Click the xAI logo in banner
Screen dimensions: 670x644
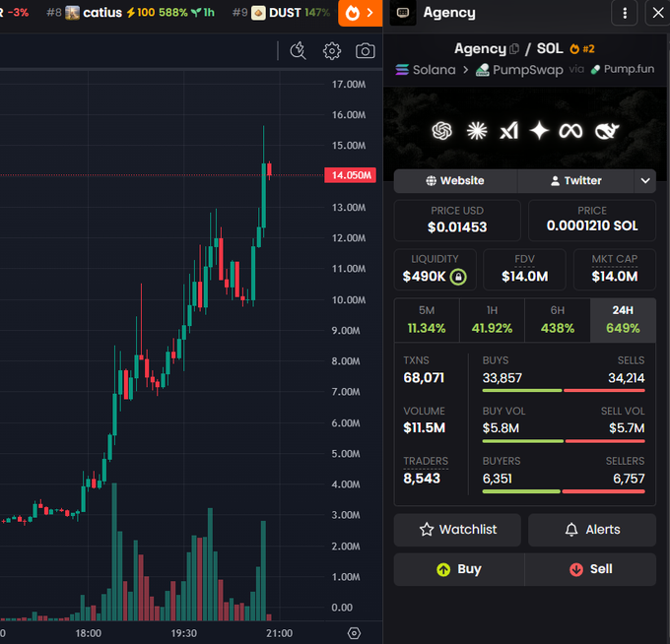pyautogui.click(x=509, y=131)
